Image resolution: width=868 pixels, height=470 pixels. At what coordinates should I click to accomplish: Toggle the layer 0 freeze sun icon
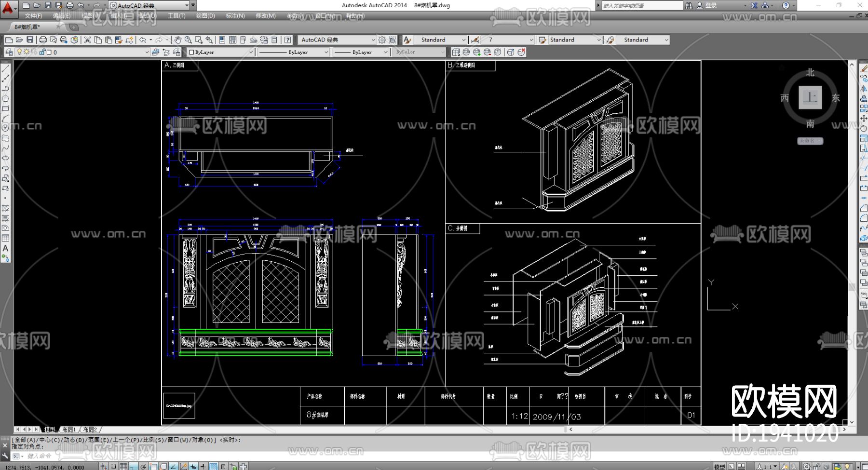click(x=27, y=52)
